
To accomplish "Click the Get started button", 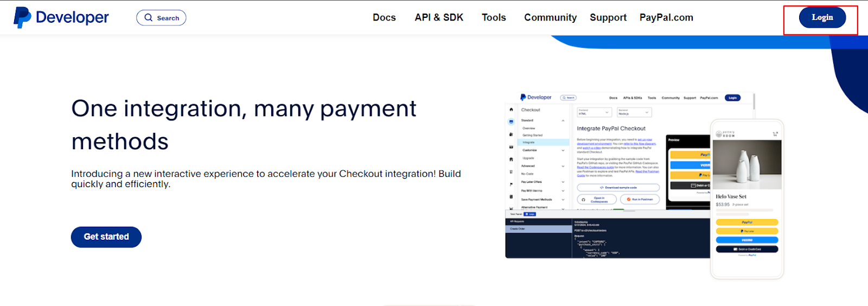I will coord(106,237).
